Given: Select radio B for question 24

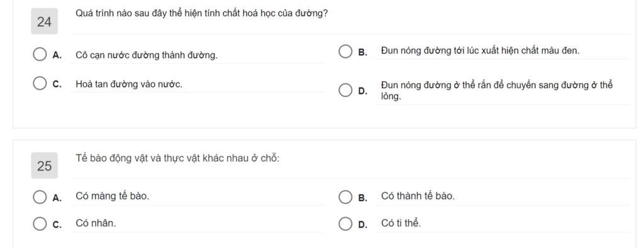Looking at the screenshot, I should pyautogui.click(x=345, y=52).
